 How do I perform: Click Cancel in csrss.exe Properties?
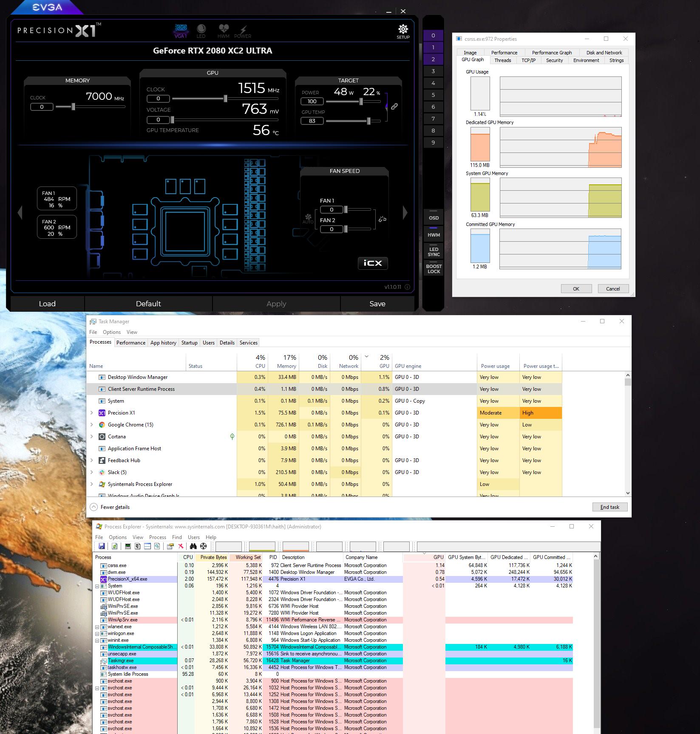pos(613,289)
